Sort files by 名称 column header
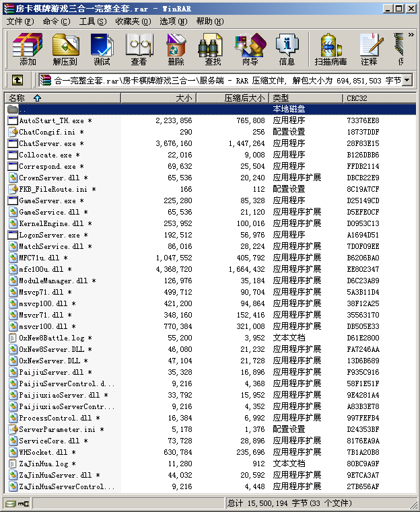Viewport: 420px width, 512px height. (62, 98)
